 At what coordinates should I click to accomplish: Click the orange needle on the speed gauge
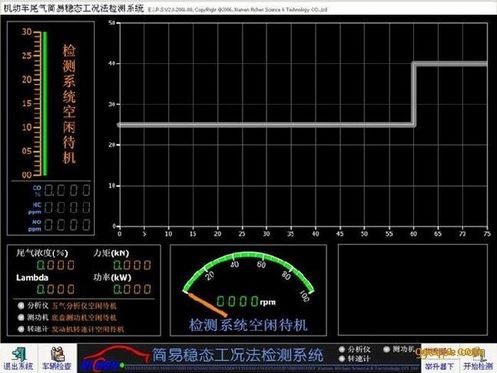(207, 304)
